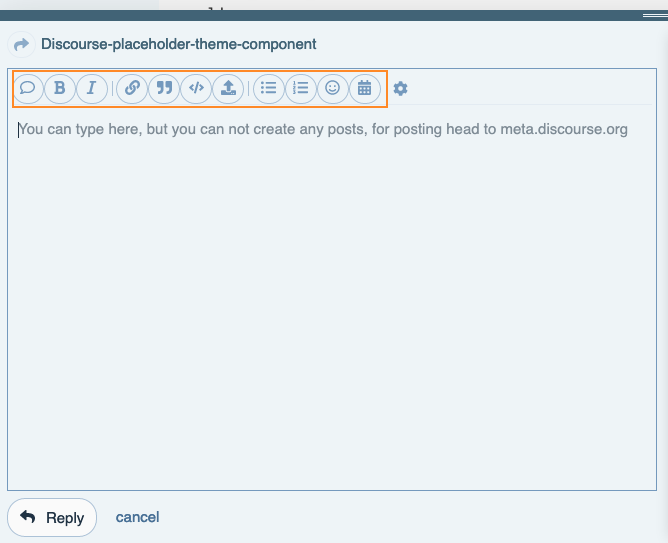Click the placeholder text mentioning meta.discourse.org
Image resolution: width=668 pixels, height=543 pixels.
323,129
